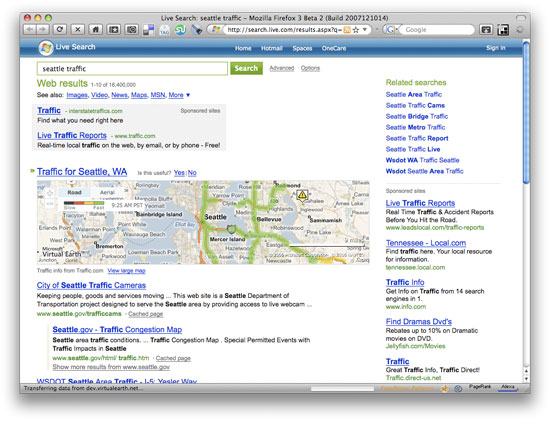Viewport: 550px width, 421px height.
Task: Open Spaces from the header
Action: point(302,48)
